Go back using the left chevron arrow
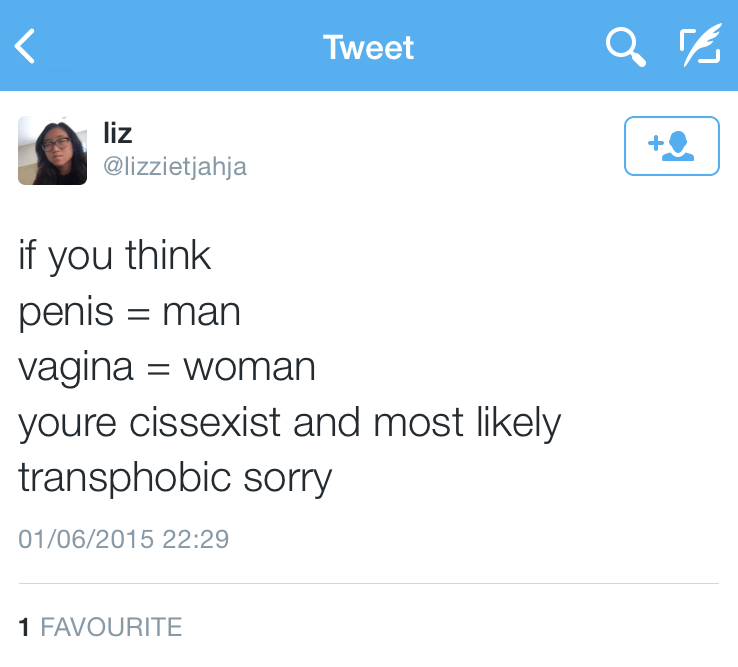This screenshot has width=738, height=667. (x=26, y=47)
